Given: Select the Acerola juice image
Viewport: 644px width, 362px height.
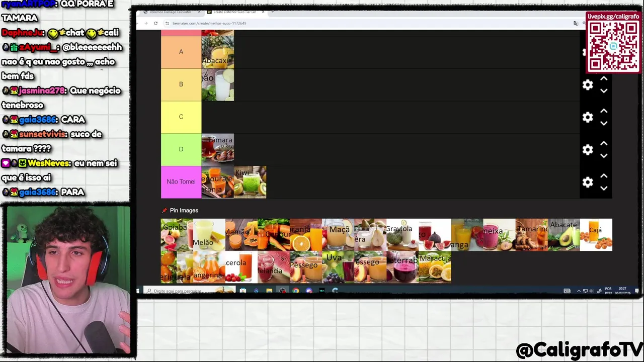Looking at the screenshot, I should coord(242,267).
